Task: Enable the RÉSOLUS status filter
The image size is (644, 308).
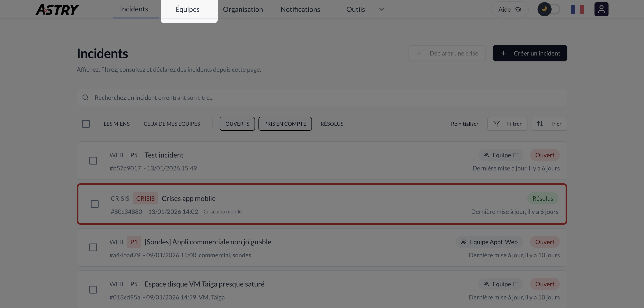Action: [x=332, y=124]
